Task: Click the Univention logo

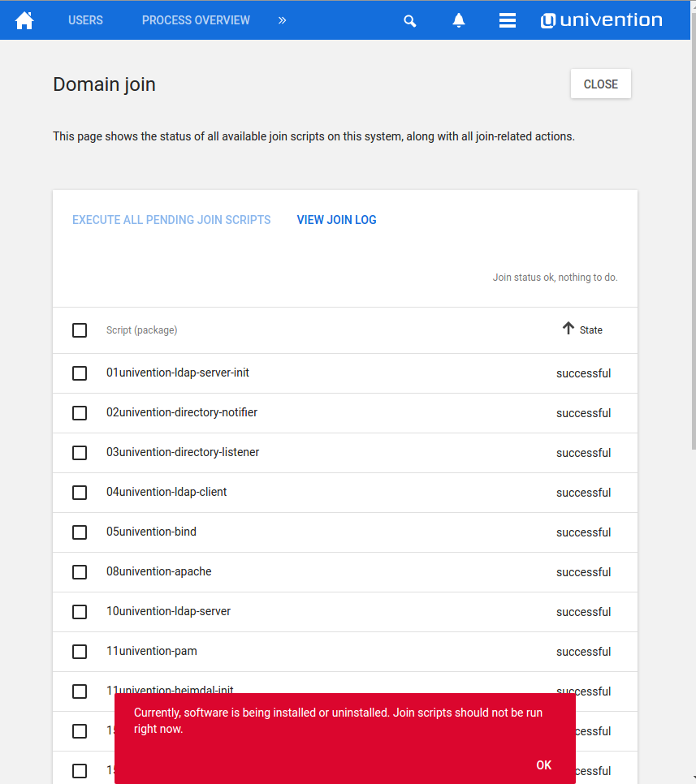Action: (602, 20)
